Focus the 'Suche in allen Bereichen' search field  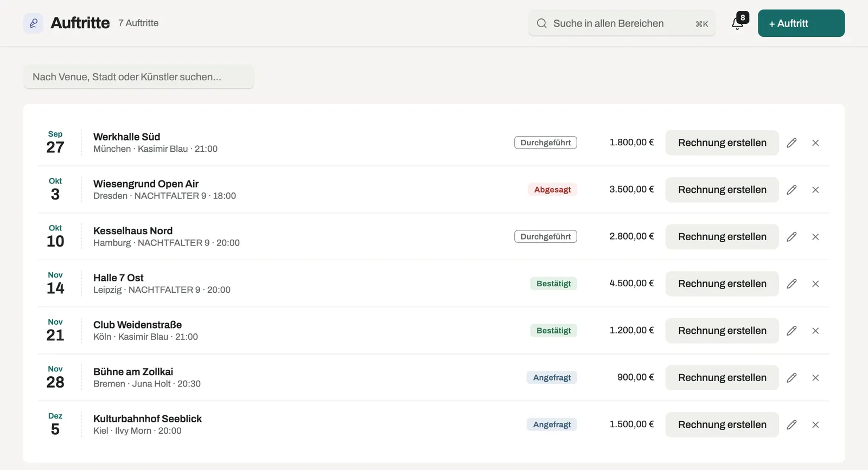(x=622, y=23)
